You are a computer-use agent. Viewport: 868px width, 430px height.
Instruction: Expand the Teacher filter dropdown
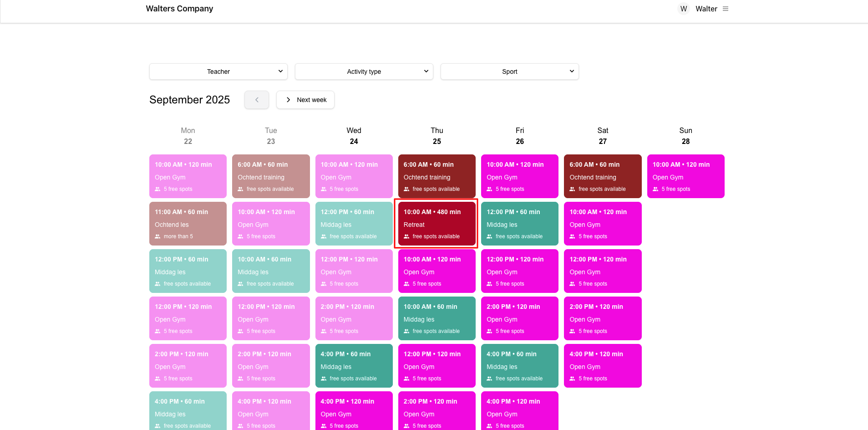point(218,72)
